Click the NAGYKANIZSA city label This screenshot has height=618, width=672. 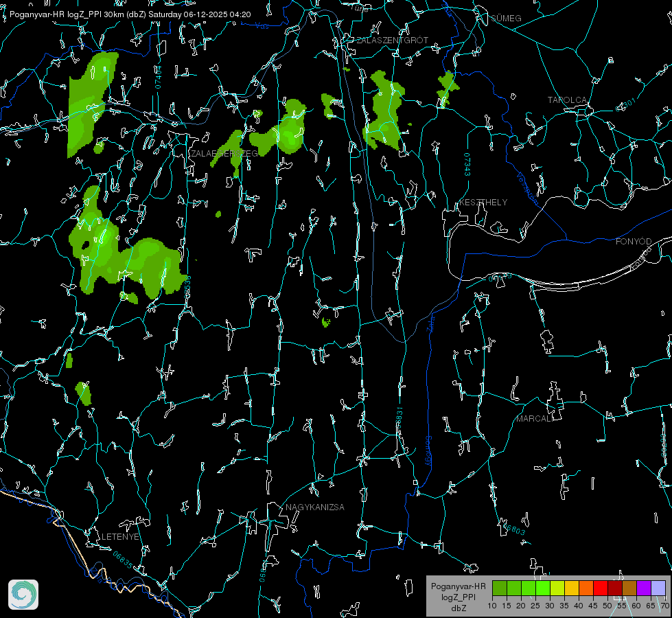click(315, 507)
